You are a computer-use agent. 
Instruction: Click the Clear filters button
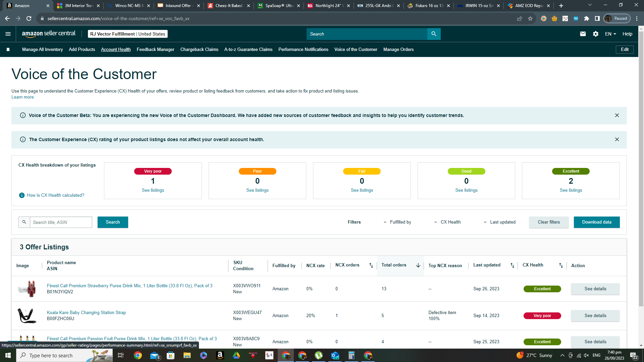pyautogui.click(x=549, y=222)
